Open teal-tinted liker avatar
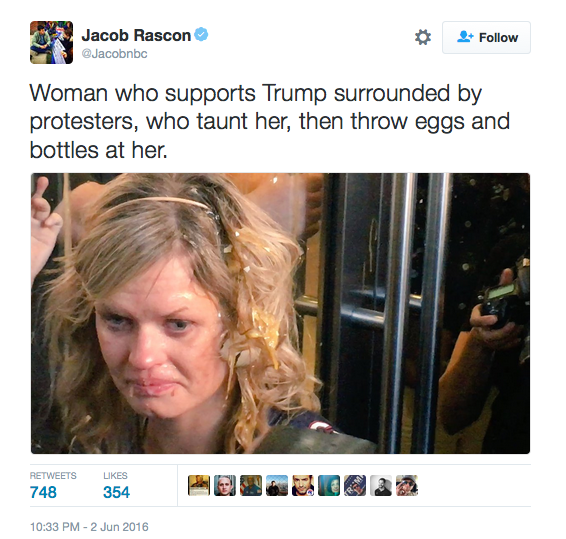Image resolution: width=566 pixels, height=539 pixels. pos(329,485)
